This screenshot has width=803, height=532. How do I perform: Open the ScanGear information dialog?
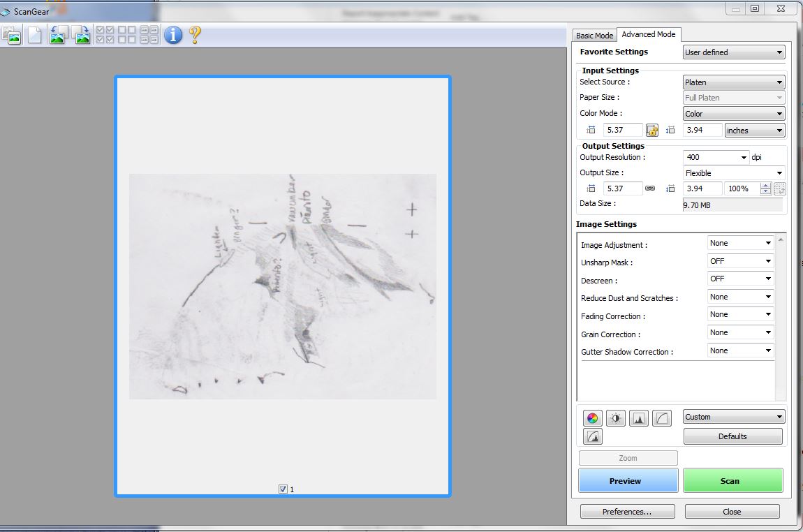pyautogui.click(x=172, y=34)
